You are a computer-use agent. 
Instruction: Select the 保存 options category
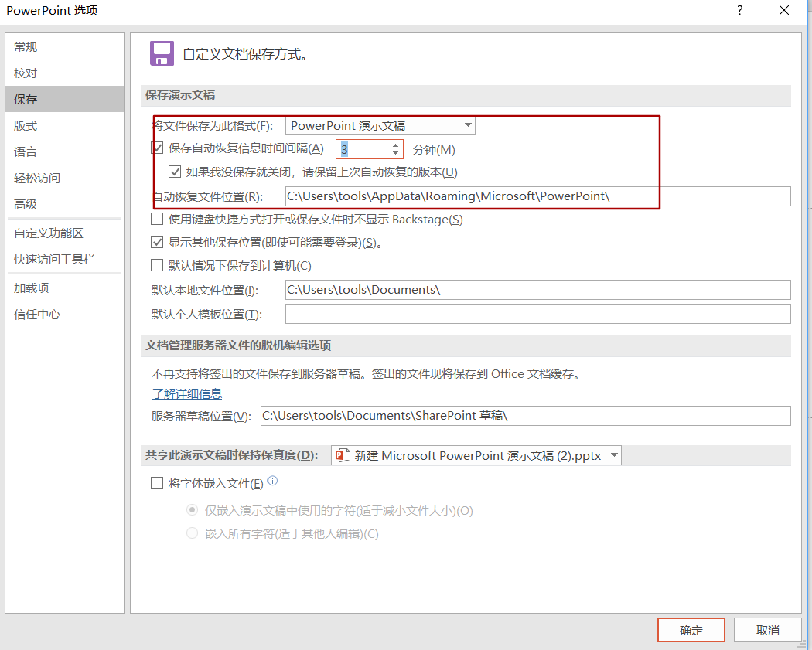65,99
